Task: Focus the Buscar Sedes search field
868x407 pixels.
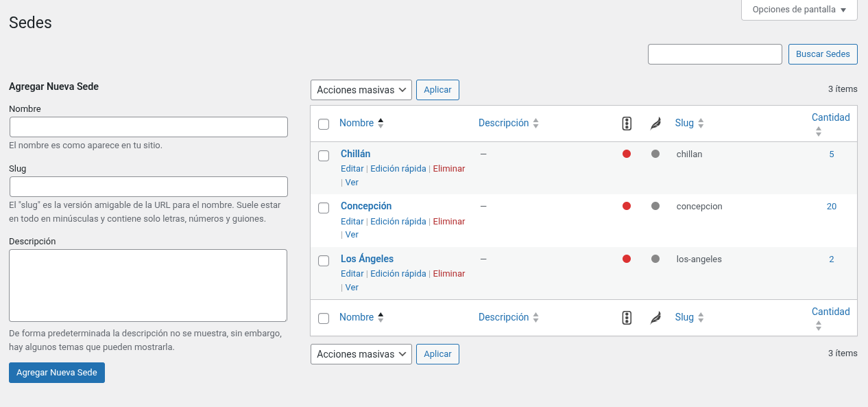Action: click(x=715, y=54)
